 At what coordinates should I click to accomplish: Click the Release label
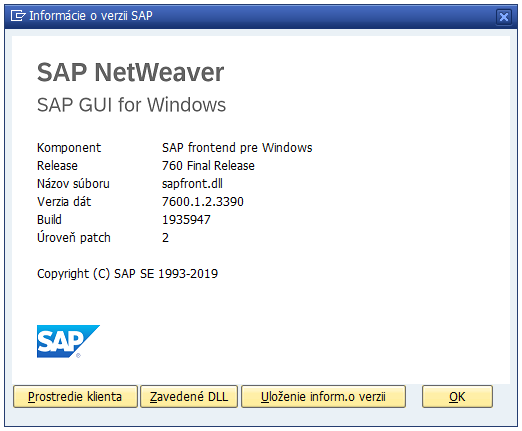point(57,166)
